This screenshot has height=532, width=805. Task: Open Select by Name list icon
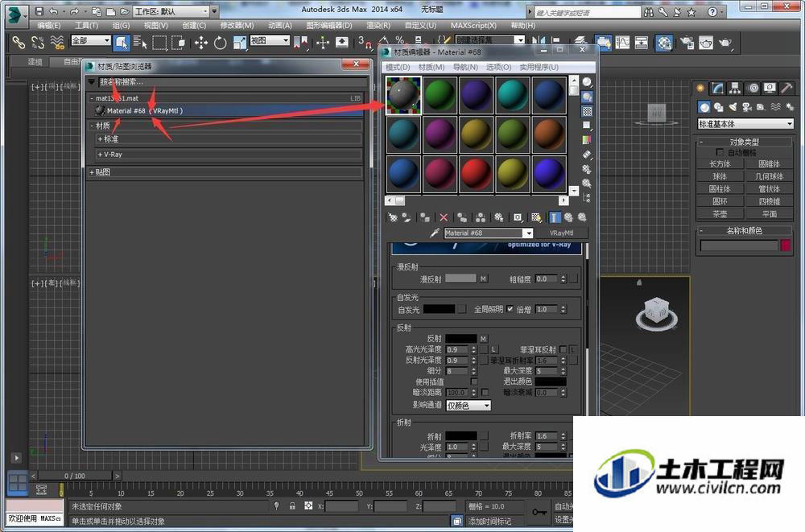140,42
